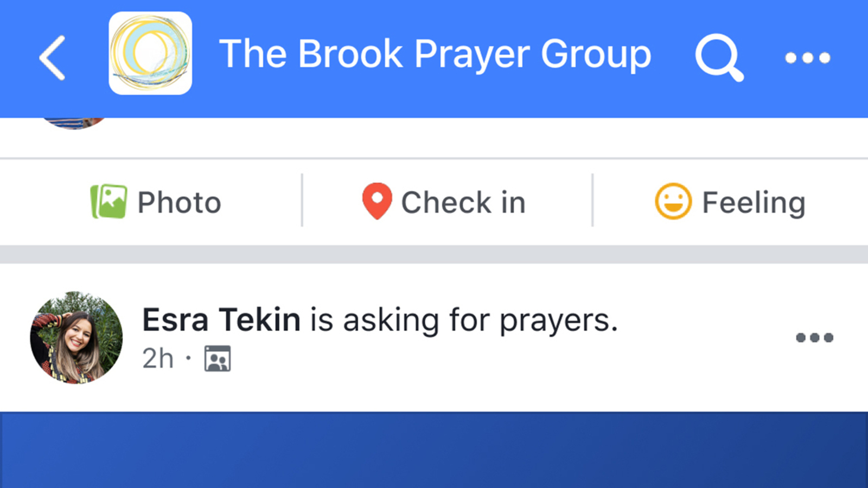Open the three-dot options menu on Esra Tekin's post
Viewport: 868px width, 488px height.
pyautogui.click(x=814, y=338)
